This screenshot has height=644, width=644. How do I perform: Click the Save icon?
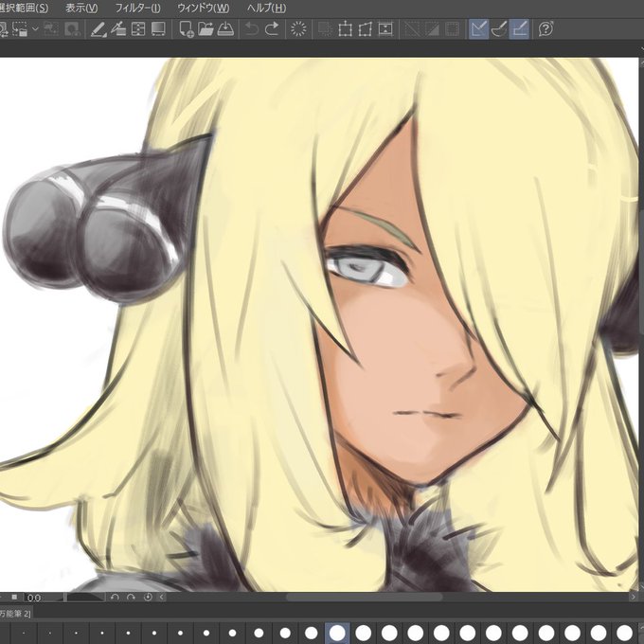pos(225,29)
